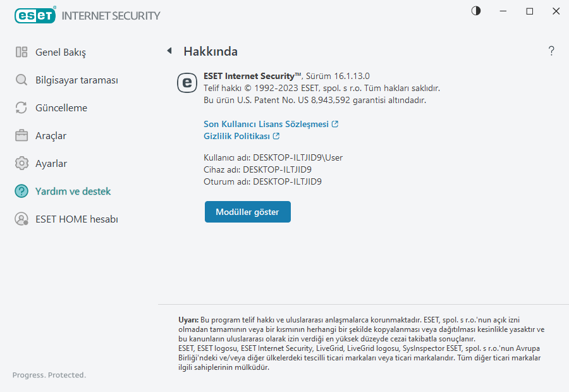
Task: Go to the Ayarlar section
Action: coord(51,164)
